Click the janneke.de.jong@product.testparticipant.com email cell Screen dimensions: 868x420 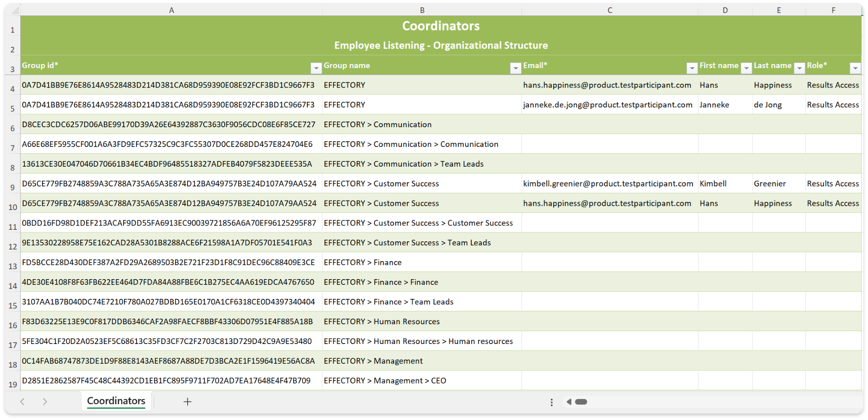click(610, 105)
